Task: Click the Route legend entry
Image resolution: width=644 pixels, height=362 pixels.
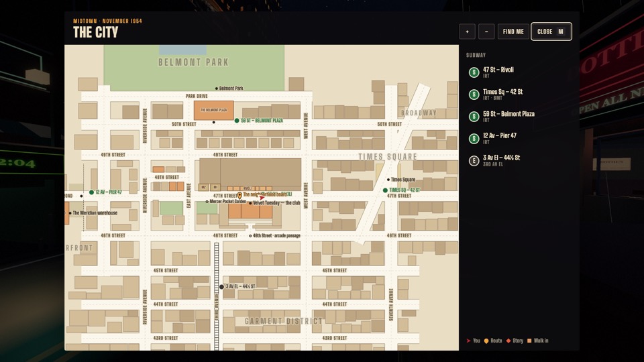Action: (x=493, y=341)
